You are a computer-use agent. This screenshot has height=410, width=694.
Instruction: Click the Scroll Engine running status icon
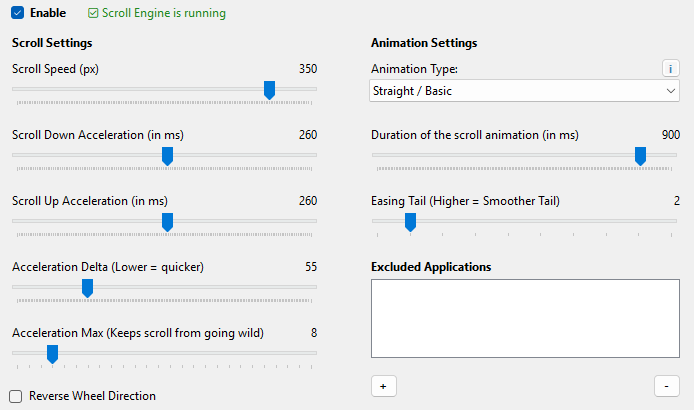[93, 13]
